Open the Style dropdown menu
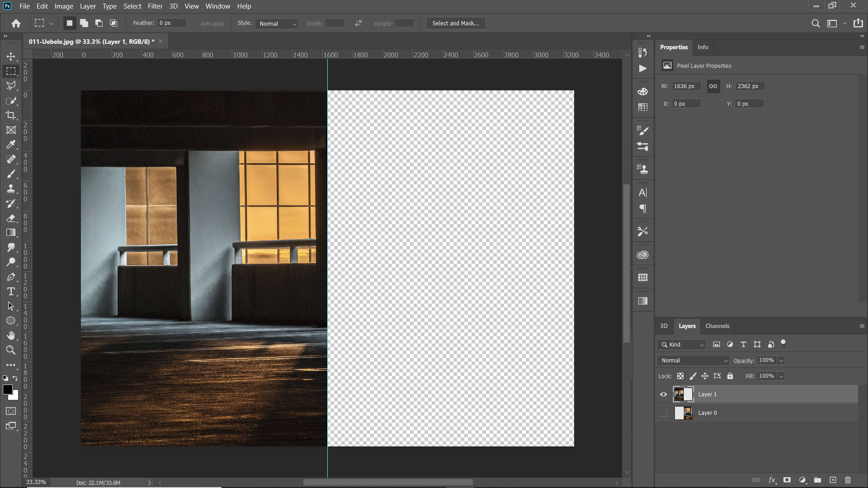 click(x=277, y=23)
